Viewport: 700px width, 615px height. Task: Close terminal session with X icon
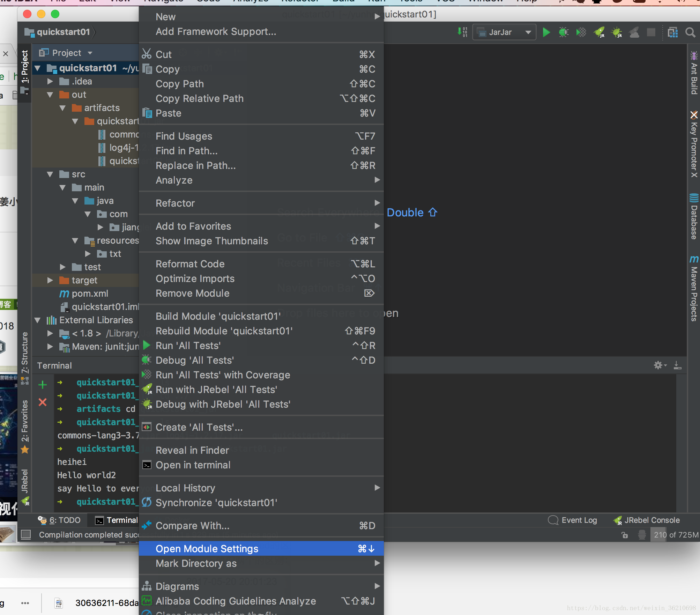click(x=43, y=402)
